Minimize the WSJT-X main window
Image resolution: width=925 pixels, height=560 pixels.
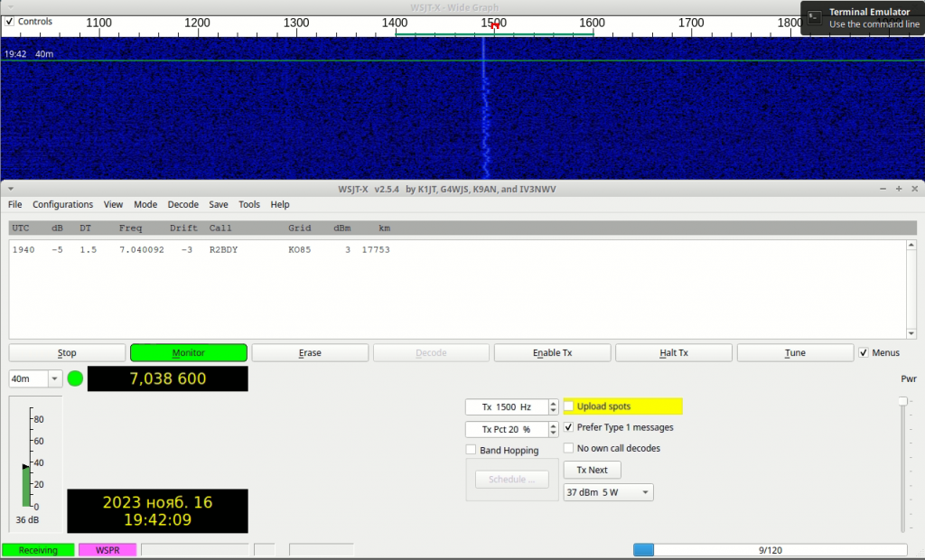pyautogui.click(x=883, y=189)
